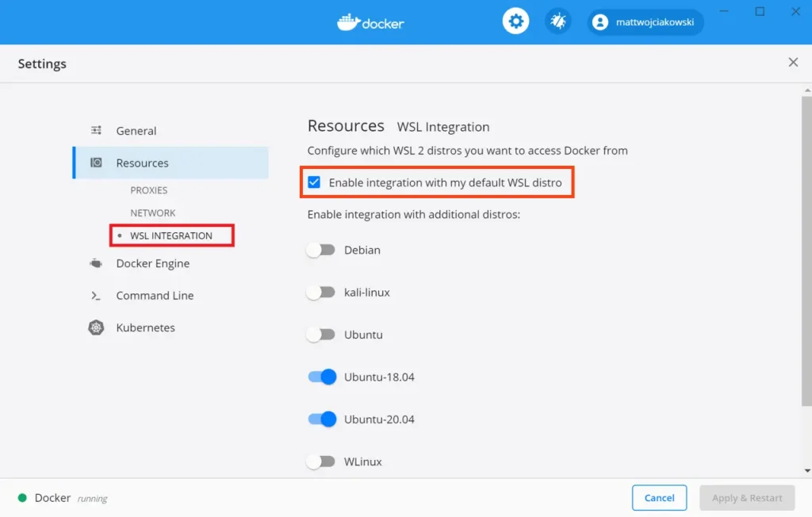Open settings via the gear icon
This screenshot has width=812, height=517.
515,21
